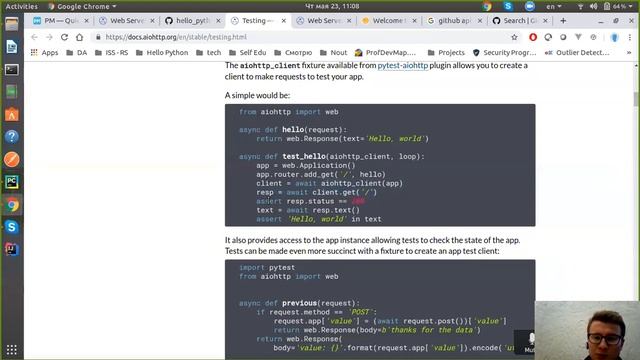The width and height of the screenshot is (640, 360).
Task: Open the Chrome profile avatar icon
Action: (614, 37)
